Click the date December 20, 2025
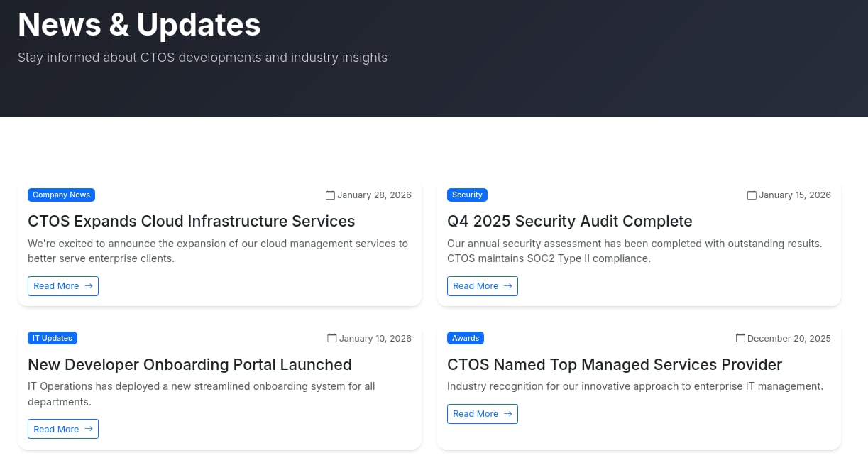This screenshot has height=463, width=868. tap(789, 339)
